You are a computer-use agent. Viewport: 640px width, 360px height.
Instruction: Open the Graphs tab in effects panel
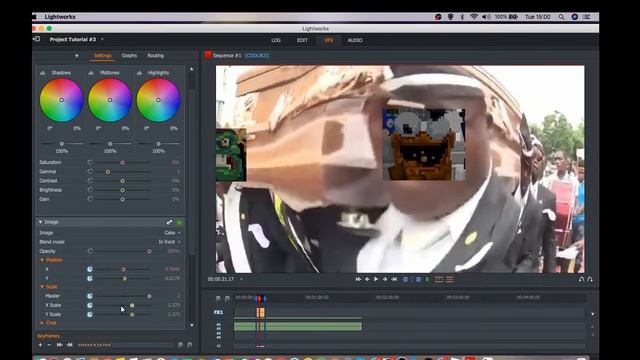click(129, 56)
